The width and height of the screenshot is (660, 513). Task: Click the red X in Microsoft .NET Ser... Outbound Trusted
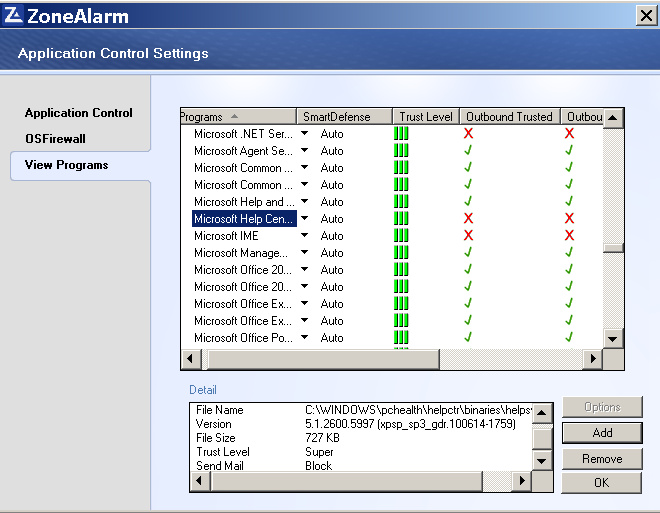468,133
